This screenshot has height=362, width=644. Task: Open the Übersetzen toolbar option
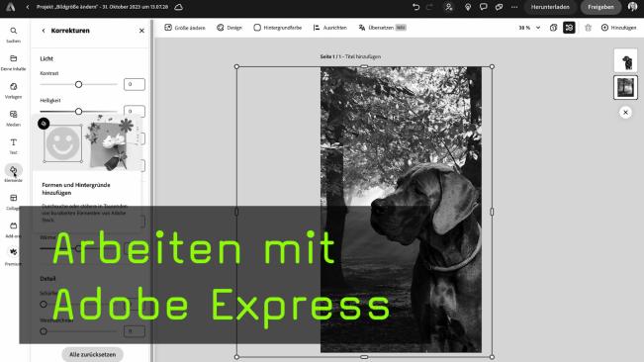point(382,28)
